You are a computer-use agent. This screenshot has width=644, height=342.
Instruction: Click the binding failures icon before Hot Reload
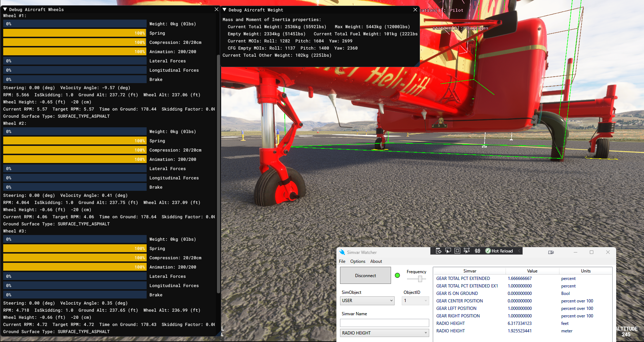[477, 251]
